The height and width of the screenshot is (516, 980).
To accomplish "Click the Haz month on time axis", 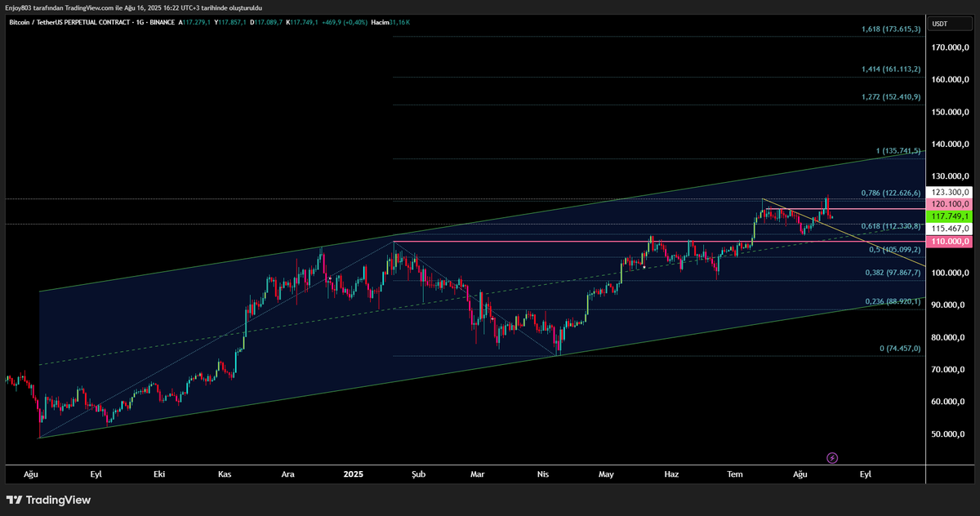I will (671, 474).
